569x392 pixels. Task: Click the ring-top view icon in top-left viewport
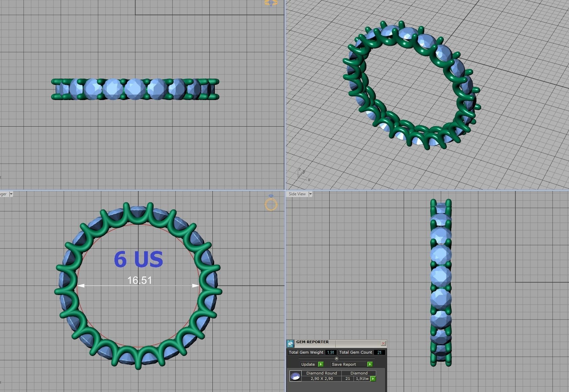(271, 3)
